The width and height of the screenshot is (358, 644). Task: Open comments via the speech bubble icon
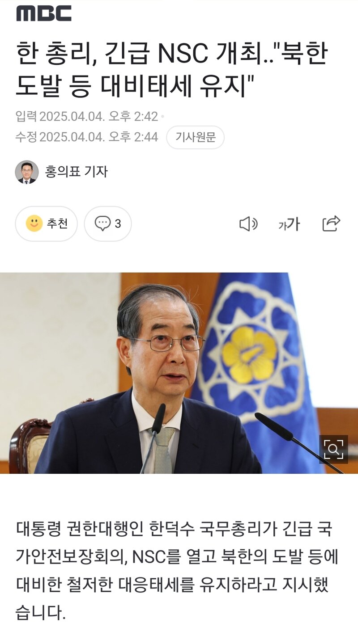[x=103, y=223]
